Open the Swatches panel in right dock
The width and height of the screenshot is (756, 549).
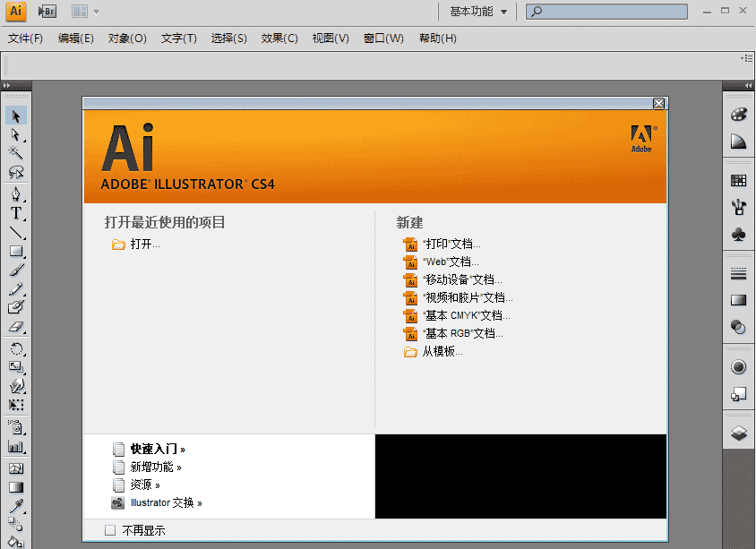pos(737,178)
